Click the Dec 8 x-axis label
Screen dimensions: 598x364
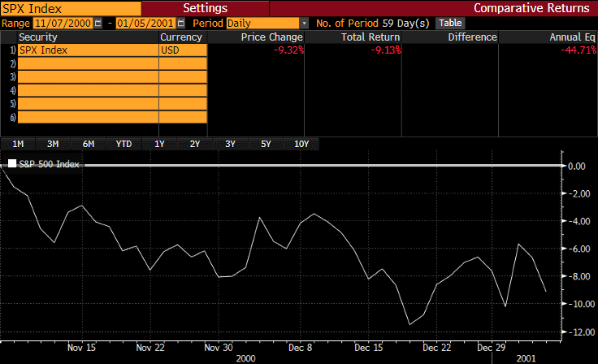[x=300, y=348]
